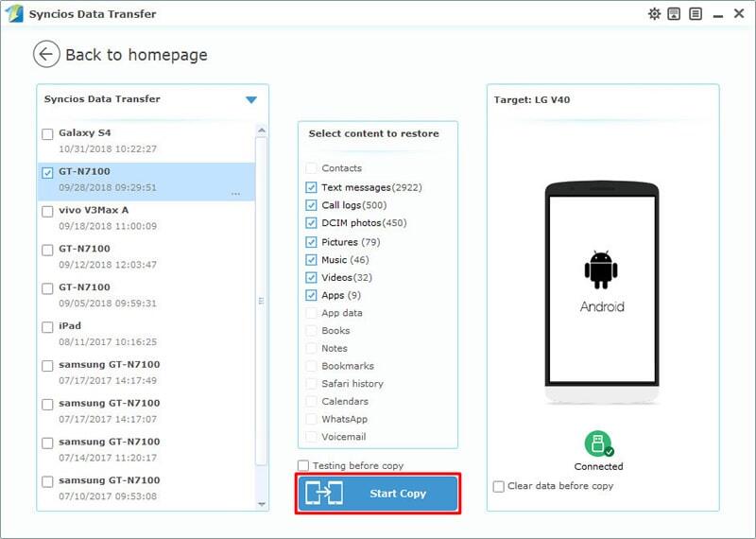Click the Select content to restore heading

(373, 133)
